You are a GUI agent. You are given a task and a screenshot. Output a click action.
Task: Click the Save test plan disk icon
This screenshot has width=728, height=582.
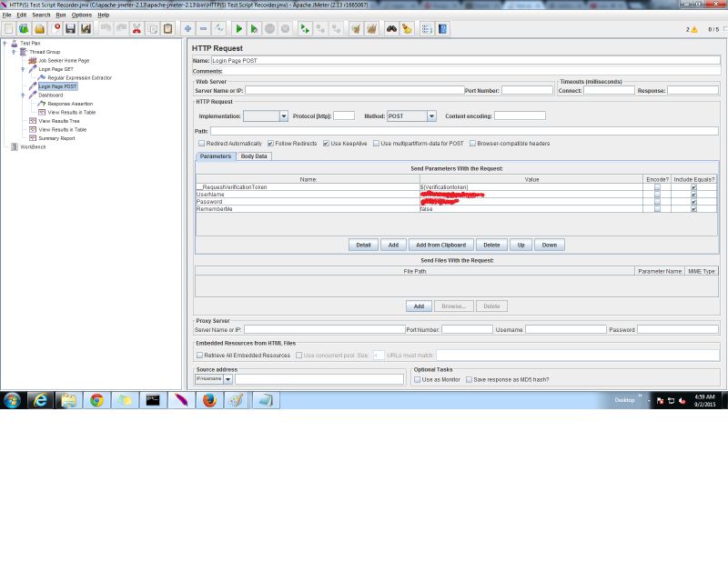pos(71,29)
